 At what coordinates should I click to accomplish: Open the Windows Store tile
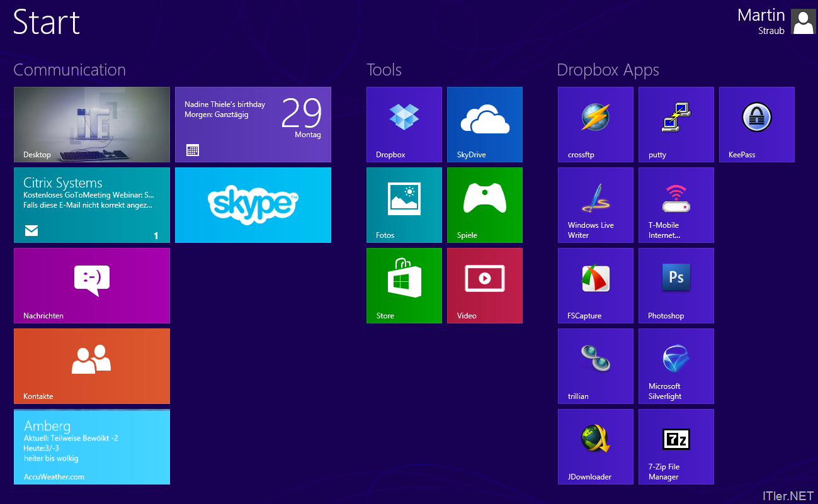pos(404,286)
